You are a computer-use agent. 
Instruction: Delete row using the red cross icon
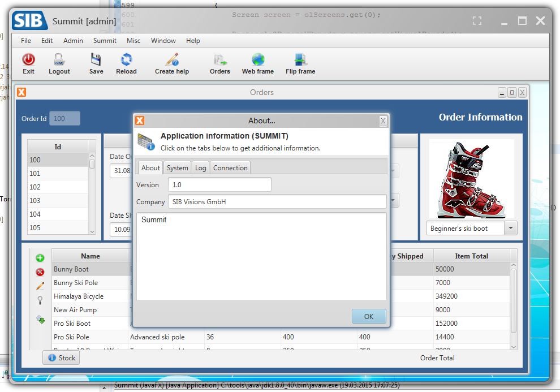[x=40, y=272]
